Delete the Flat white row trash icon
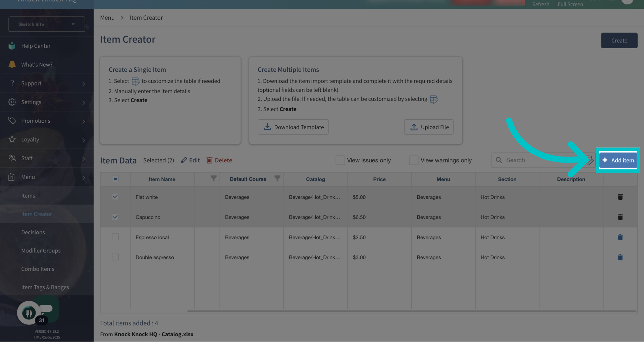This screenshot has width=644, height=362. pyautogui.click(x=620, y=197)
